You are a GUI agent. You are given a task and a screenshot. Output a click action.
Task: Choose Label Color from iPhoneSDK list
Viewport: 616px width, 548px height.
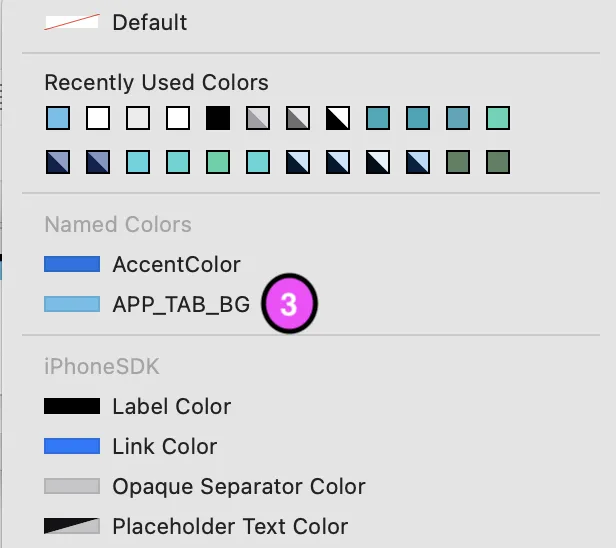(171, 407)
